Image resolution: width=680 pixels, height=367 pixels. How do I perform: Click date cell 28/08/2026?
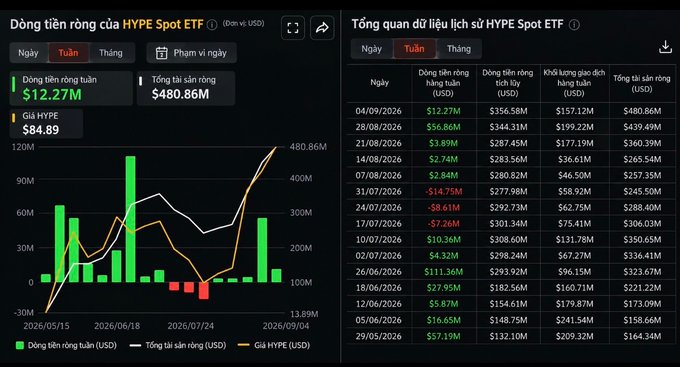pos(379,127)
